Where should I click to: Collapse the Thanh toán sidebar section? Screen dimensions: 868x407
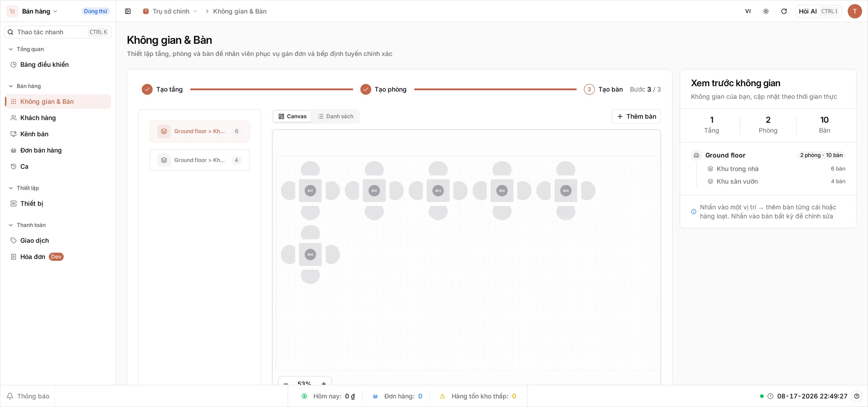coord(28,225)
